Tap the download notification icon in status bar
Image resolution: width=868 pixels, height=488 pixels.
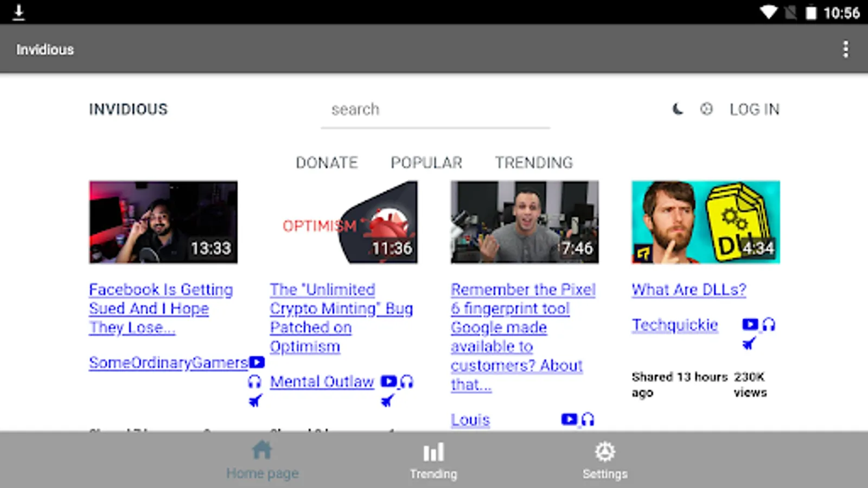click(18, 12)
